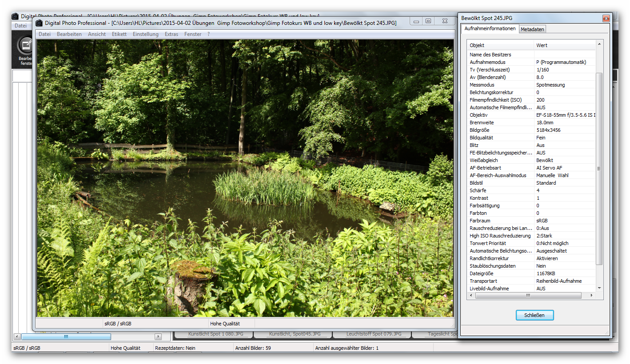Maximize the image preview window
Viewport: 630px width, 364px height.
point(428,21)
